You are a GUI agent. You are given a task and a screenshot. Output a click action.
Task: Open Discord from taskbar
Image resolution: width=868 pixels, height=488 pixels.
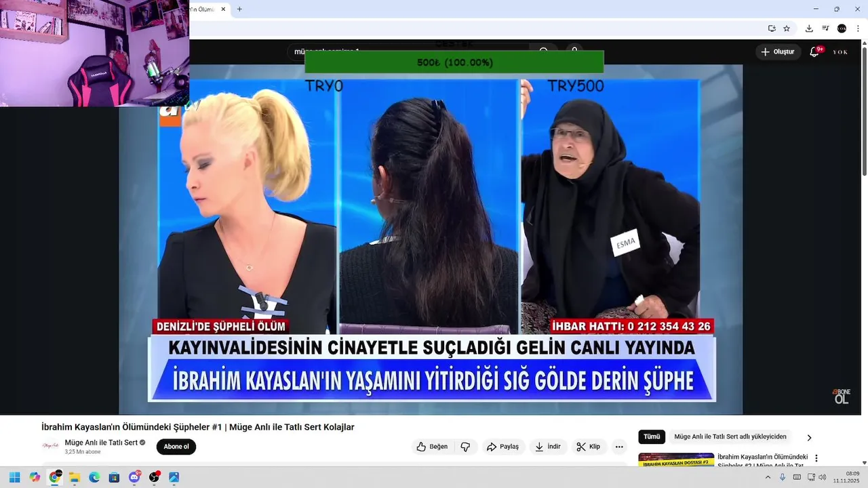[x=134, y=477]
